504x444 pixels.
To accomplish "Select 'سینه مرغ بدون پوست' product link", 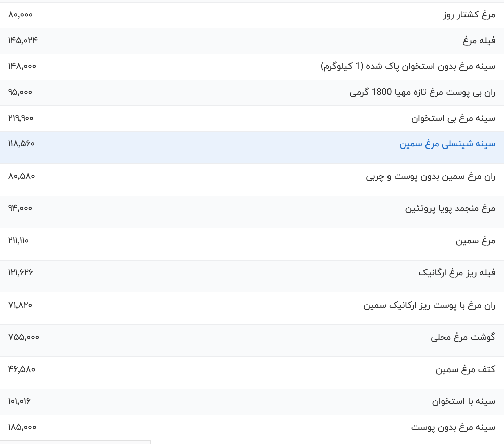I will tap(453, 428).
